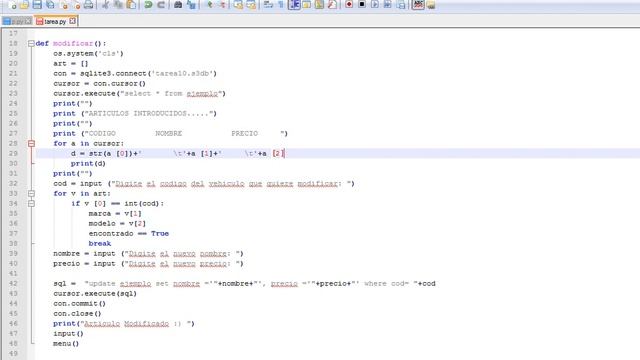Toggle synchronized horizontal scrolling
This screenshot has height=360, width=640.
[251, 5]
